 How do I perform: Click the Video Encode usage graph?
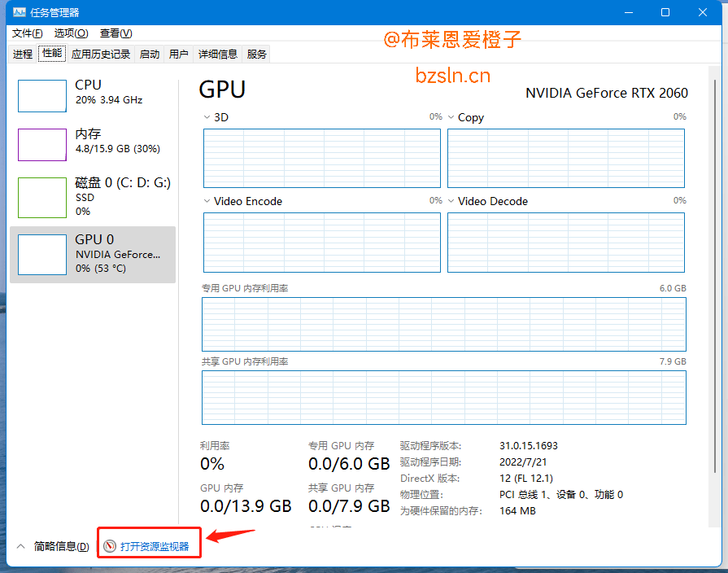point(322,243)
